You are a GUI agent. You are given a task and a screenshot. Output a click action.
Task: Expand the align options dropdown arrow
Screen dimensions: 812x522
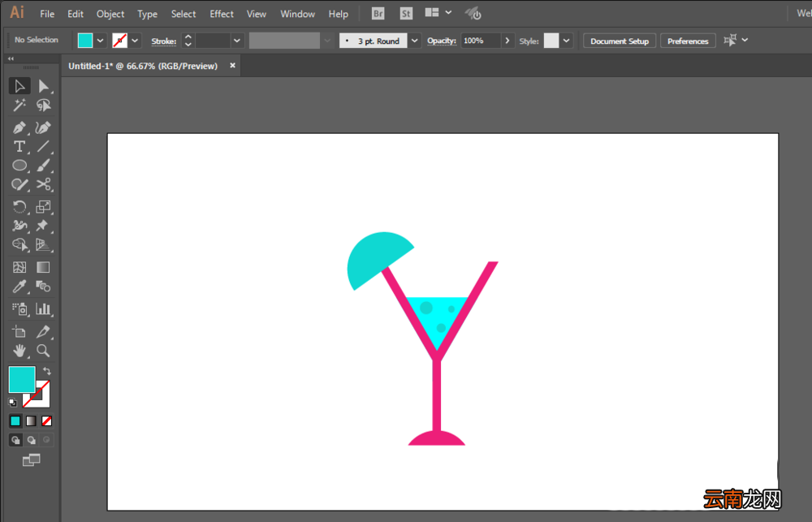pos(745,40)
